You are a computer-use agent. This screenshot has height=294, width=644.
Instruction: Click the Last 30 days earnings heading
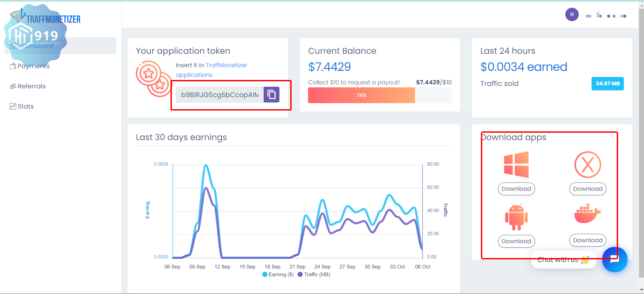click(181, 137)
